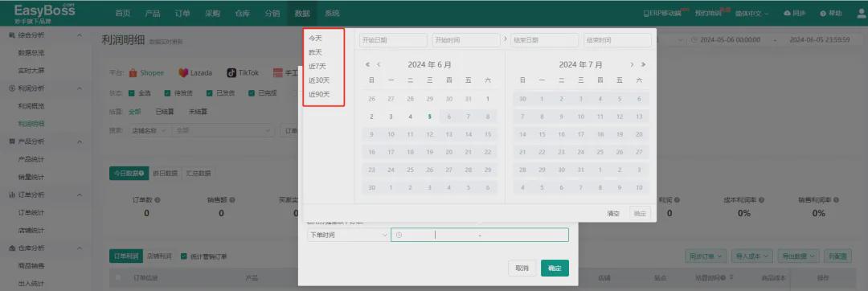Image resolution: width=868 pixels, height=291 pixels.
Task: Switch to the 店铺利润 tab
Action: 158,256
